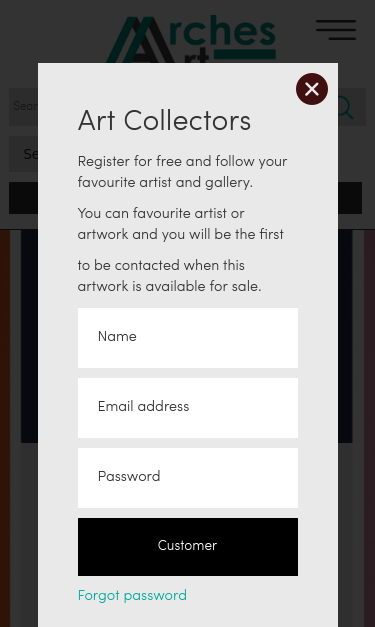Screen dimensions: 375x627
Task: Focus the Name input field
Action: [188, 338]
